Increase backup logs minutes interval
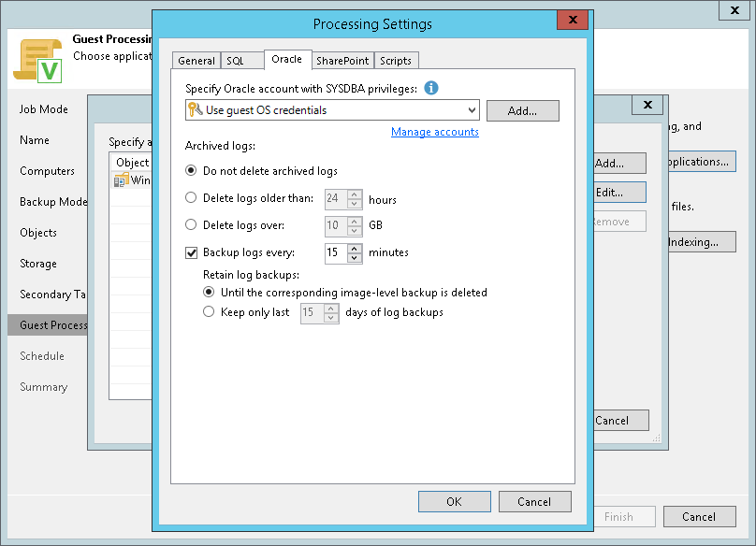Viewport: 756px width, 546px height. (x=355, y=249)
